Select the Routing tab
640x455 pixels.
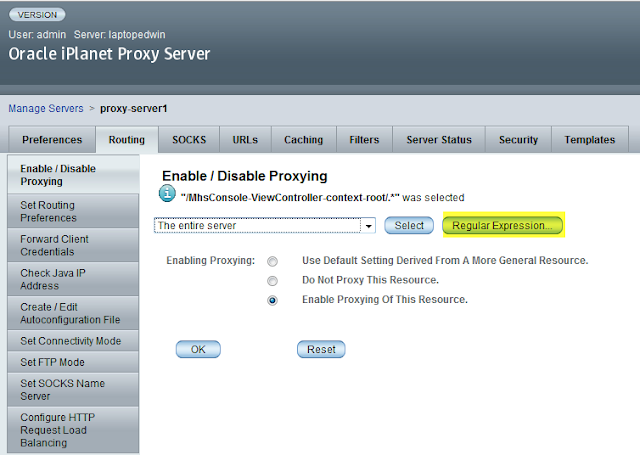[127, 140]
